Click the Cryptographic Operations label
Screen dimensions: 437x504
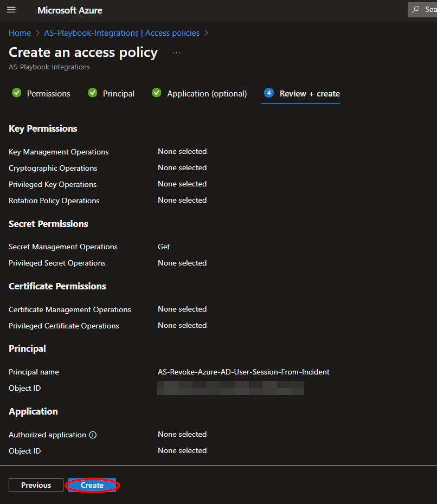coord(53,168)
